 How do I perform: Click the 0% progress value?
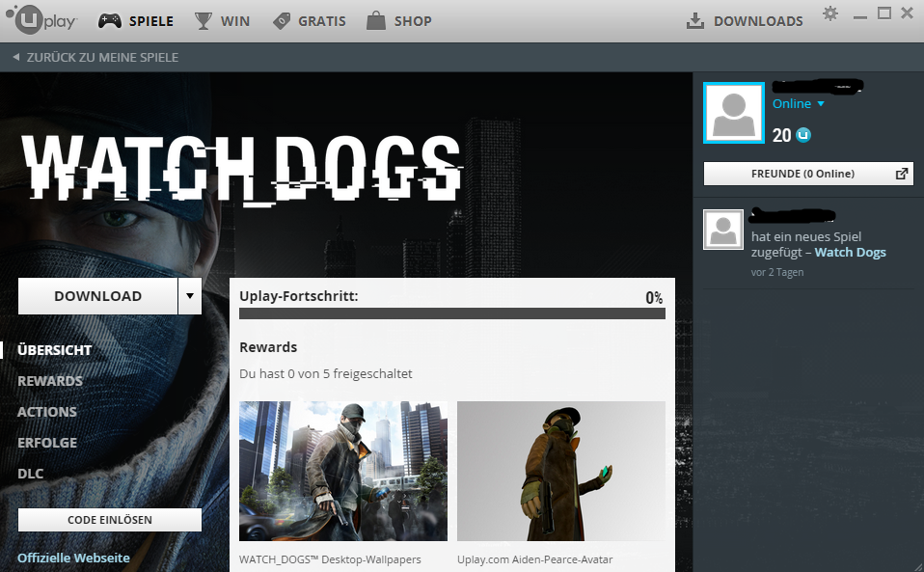[x=654, y=297]
